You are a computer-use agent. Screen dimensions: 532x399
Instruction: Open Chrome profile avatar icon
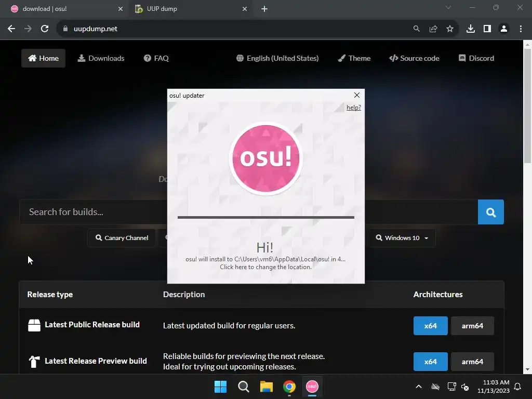(x=504, y=29)
